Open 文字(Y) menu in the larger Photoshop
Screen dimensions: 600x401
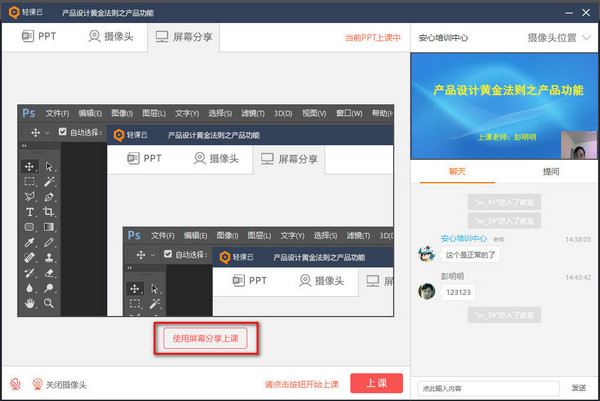(187, 113)
